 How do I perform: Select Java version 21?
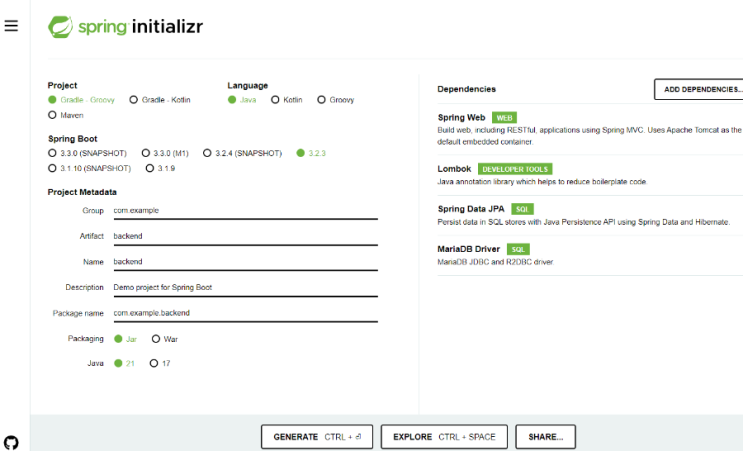[125, 363]
